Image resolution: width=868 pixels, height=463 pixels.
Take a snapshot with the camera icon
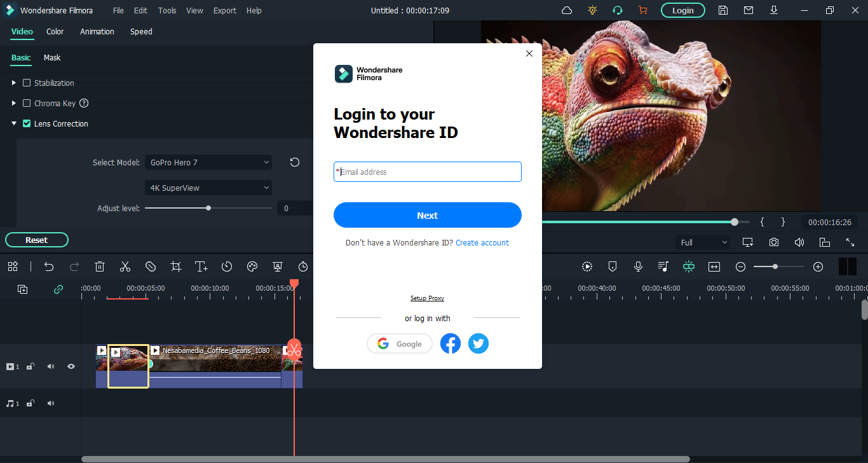pos(773,242)
